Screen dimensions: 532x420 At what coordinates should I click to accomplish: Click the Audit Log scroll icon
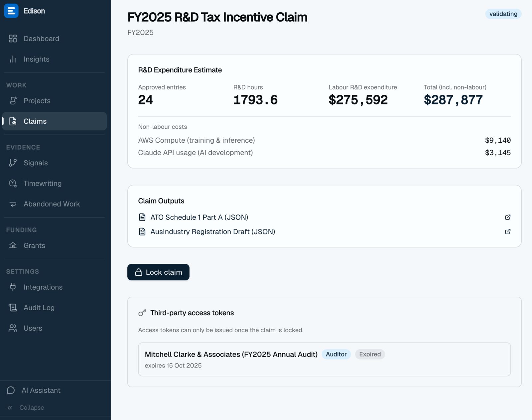[13, 308]
